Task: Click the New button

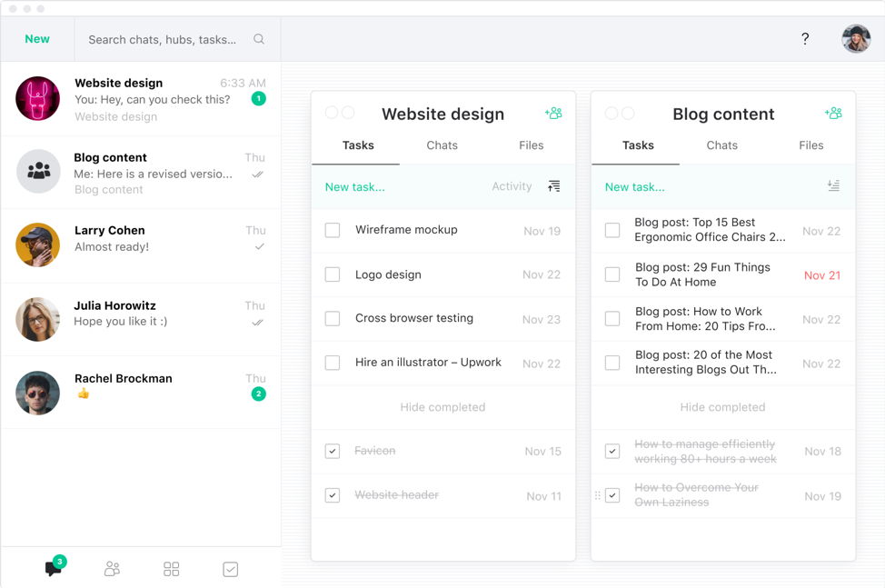Action: [37, 39]
